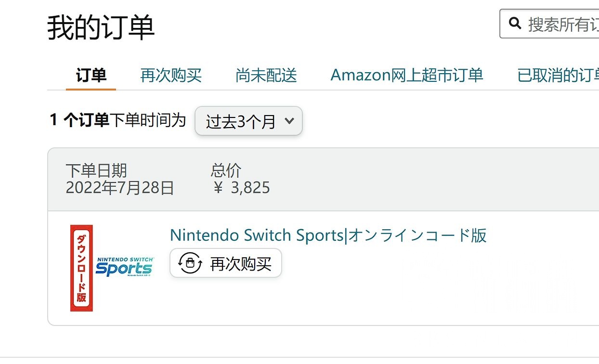599x364 pixels.
Task: Click the ダウンロード版 badge on product image
Action: tap(81, 266)
